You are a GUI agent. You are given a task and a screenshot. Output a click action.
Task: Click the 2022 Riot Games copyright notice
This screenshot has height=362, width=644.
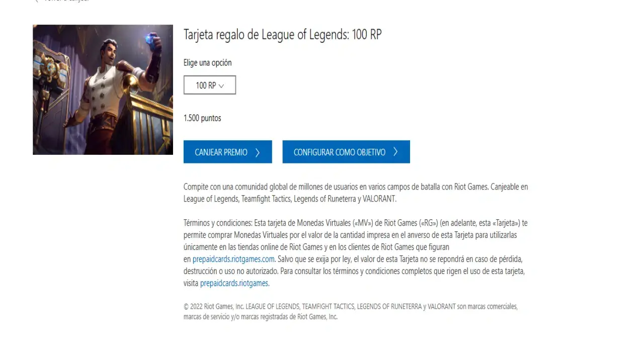click(x=351, y=312)
